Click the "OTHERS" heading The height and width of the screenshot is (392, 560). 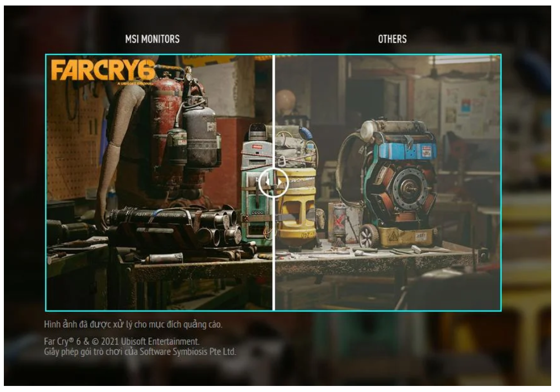[x=392, y=39]
